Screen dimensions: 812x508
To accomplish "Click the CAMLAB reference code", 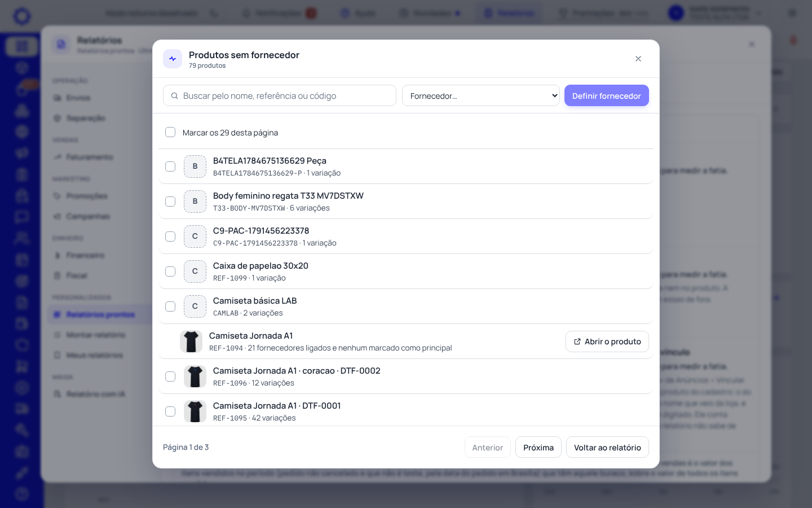I will point(226,313).
